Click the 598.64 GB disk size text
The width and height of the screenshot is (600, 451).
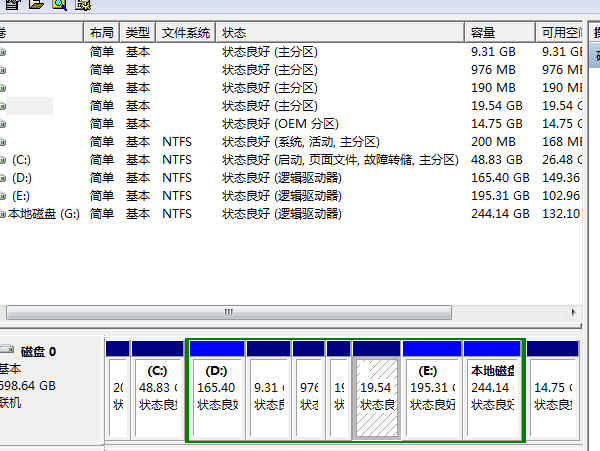[x=28, y=385]
